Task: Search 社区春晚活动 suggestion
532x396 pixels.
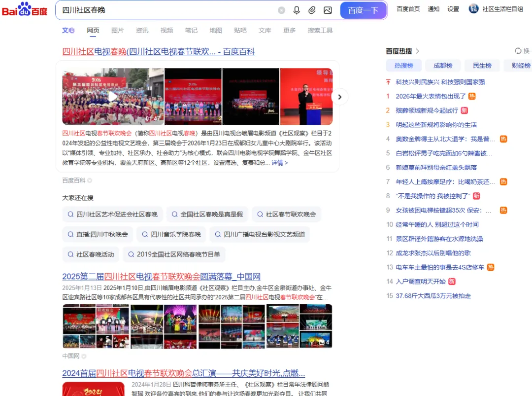Action: tap(91, 254)
